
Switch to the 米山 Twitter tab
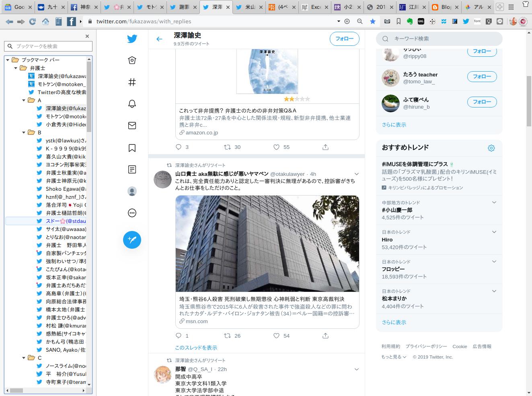pos(248,7)
